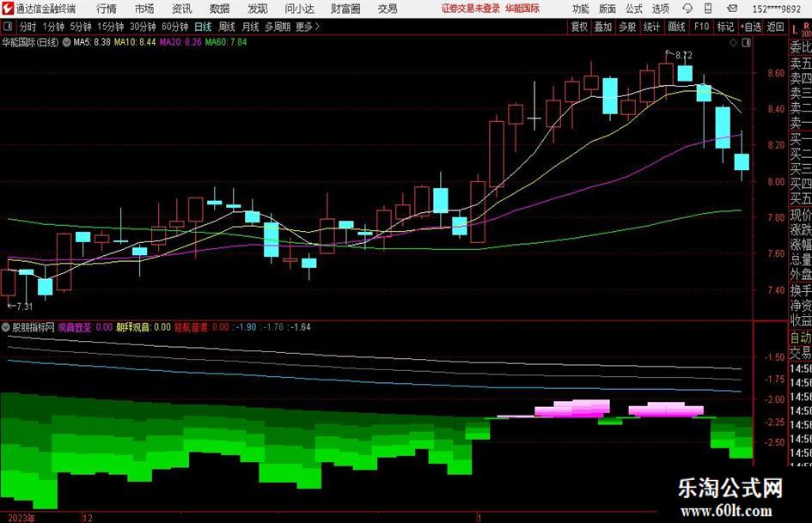Select the 多周期 view
Image resolution: width=812 pixels, height=523 pixels.
(278, 27)
